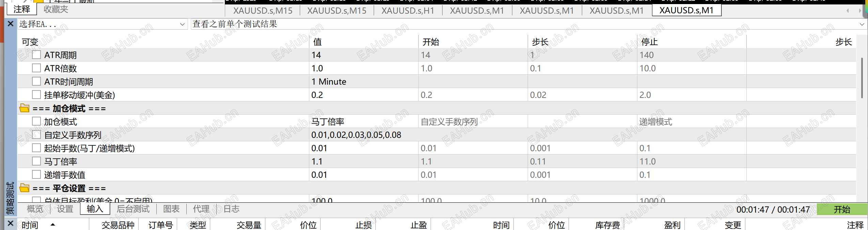The height and width of the screenshot is (230, 868).
Task: Close the trade history panel
Action: 10,224
